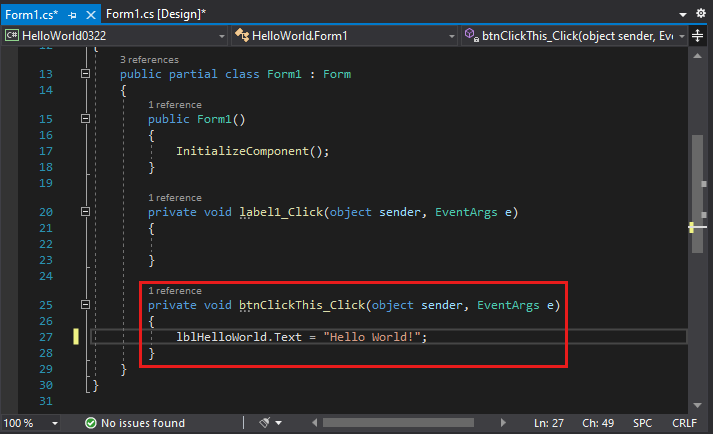Screen dimensions: 713x434
Task: Pin the Form1.cs tab
Action: (x=73, y=13)
